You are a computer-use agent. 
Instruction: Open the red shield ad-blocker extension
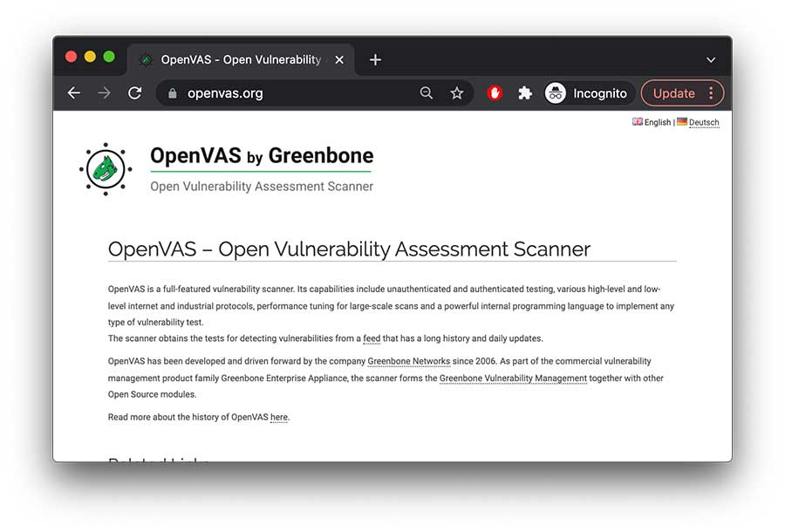tap(495, 92)
